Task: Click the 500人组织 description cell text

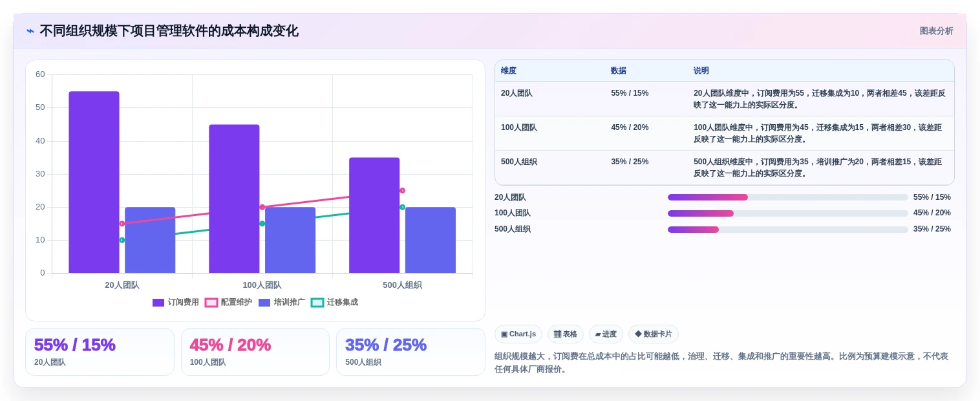Action: [x=818, y=168]
